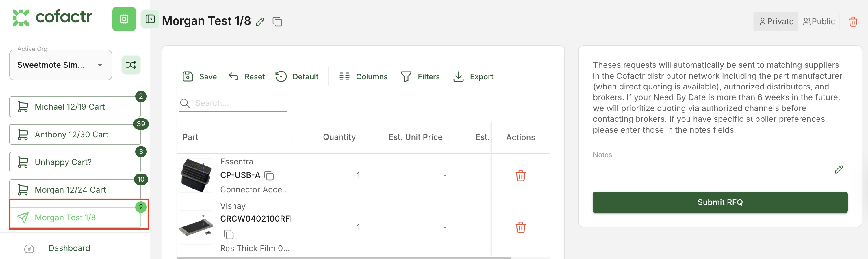Click badge count 39 on Anthony cart
The height and width of the screenshot is (259, 868).
(141, 124)
